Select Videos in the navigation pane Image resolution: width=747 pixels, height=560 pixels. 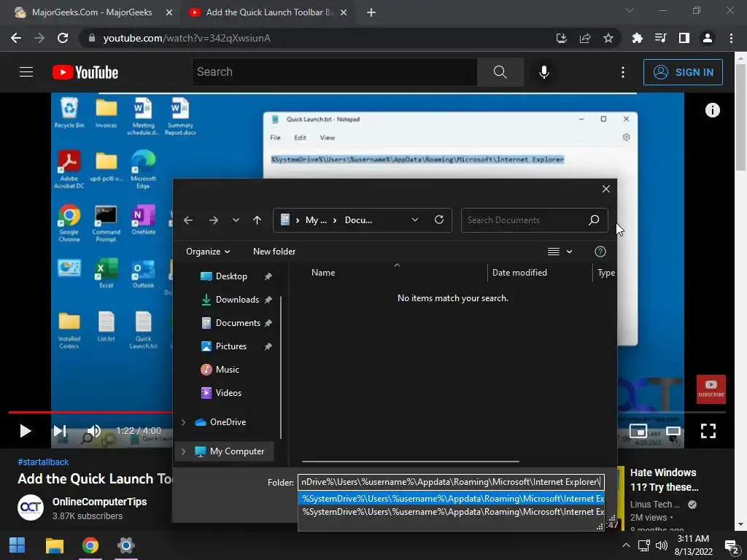pos(228,393)
